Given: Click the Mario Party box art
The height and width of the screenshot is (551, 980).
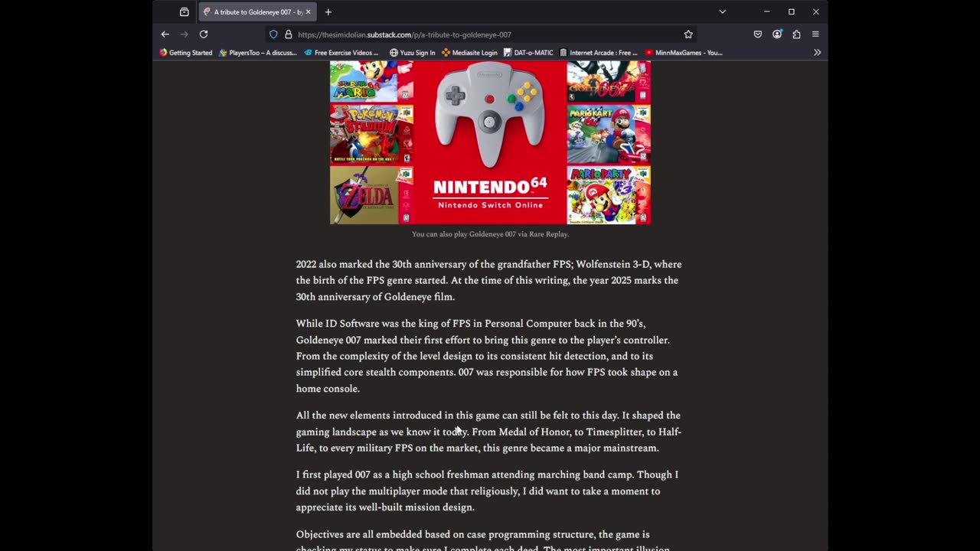Looking at the screenshot, I should click(x=609, y=195).
